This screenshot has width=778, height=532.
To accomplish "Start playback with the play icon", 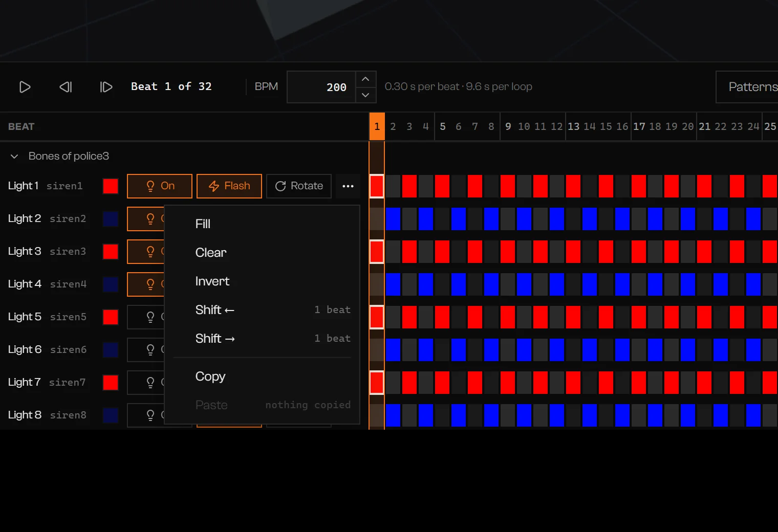I will pyautogui.click(x=25, y=87).
